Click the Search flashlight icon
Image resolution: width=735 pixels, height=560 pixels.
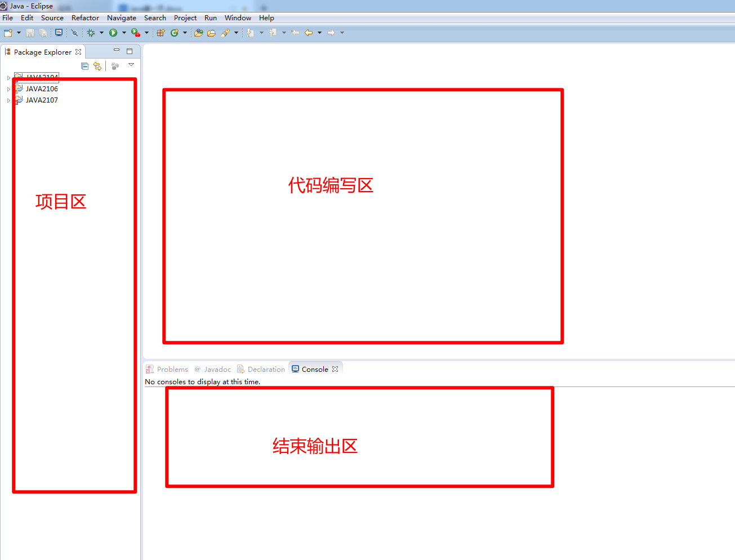(225, 33)
